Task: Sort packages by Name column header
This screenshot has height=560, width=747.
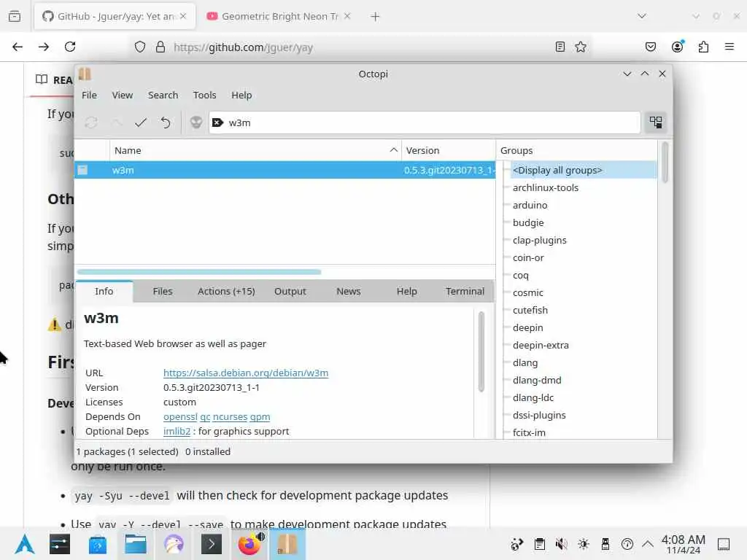Action: (255, 150)
